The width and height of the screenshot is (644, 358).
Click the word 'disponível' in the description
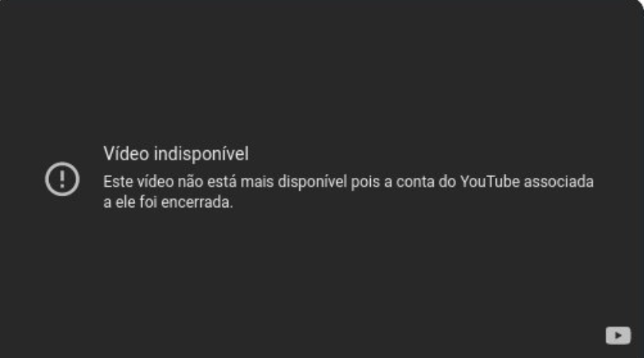click(x=312, y=182)
